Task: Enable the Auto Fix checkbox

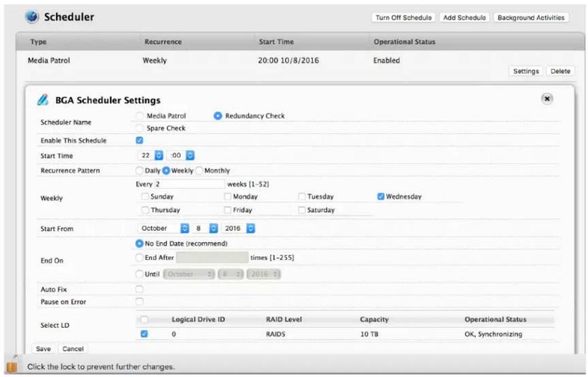Action: [x=140, y=289]
